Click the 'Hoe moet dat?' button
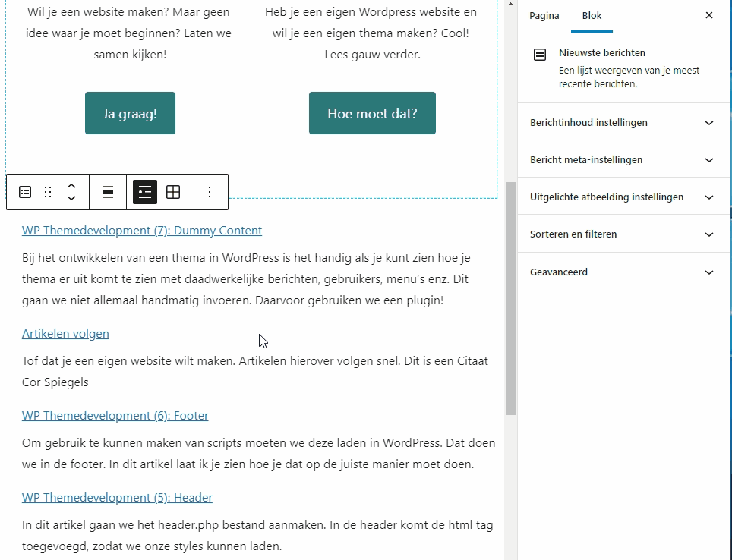The image size is (732, 560). [x=372, y=113]
